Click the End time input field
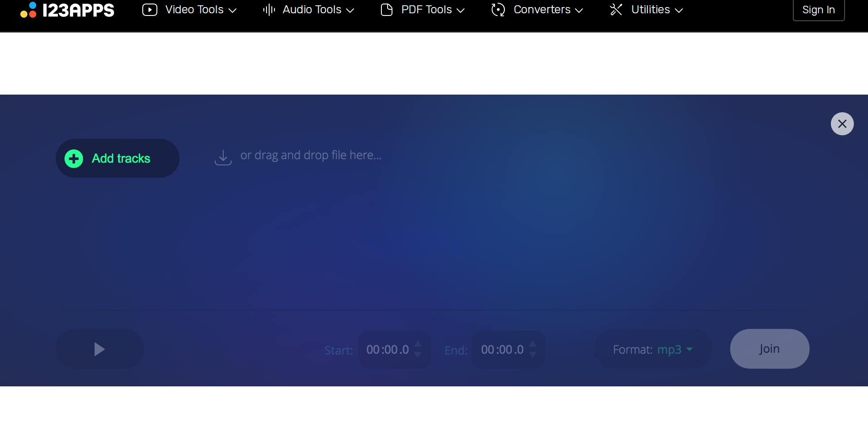The width and height of the screenshot is (868, 435). tap(502, 350)
